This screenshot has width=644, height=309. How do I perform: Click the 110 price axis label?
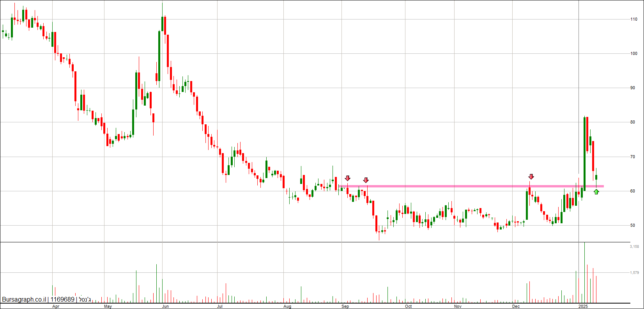(634, 19)
